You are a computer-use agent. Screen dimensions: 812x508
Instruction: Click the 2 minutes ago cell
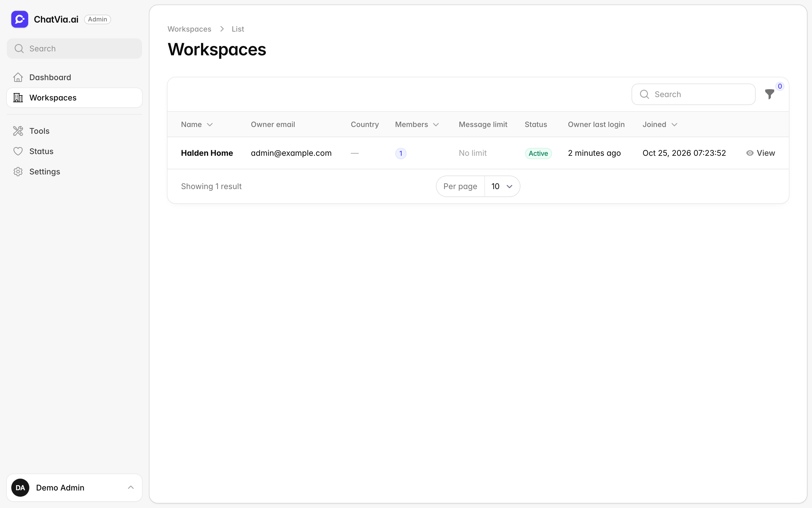[x=594, y=153]
